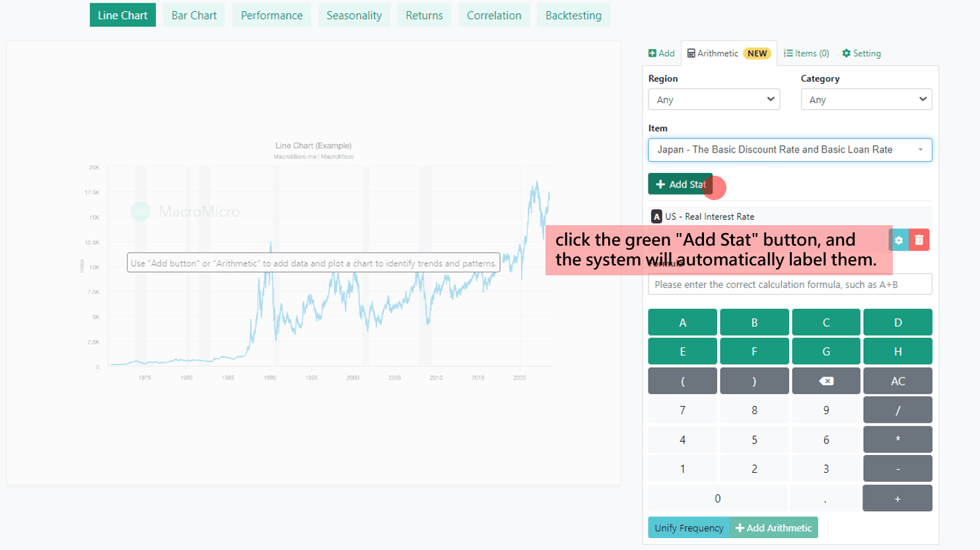Screen dimensions: 980x550
Task: Click into the formula input field
Action: (790, 285)
